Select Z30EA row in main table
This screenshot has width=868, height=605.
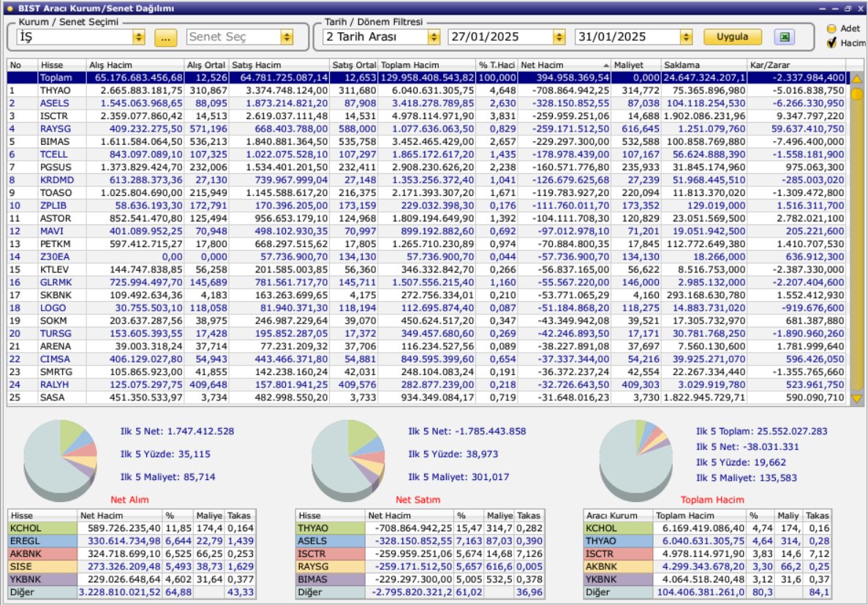[426, 256]
